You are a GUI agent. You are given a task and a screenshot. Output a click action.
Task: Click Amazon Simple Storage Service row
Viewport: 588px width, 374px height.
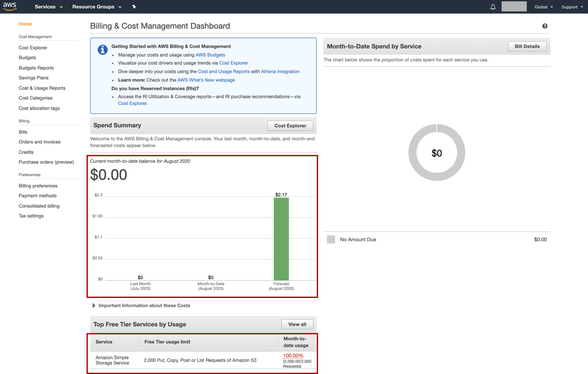tap(203, 360)
